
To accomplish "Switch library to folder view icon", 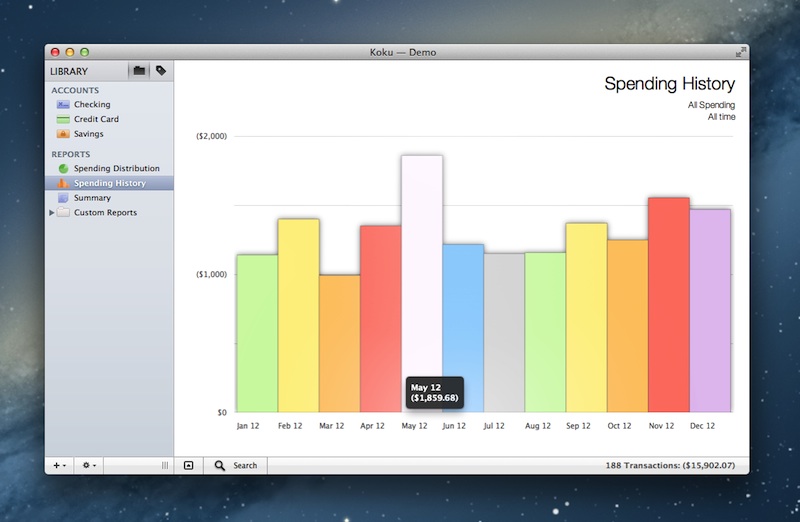I will [139, 71].
